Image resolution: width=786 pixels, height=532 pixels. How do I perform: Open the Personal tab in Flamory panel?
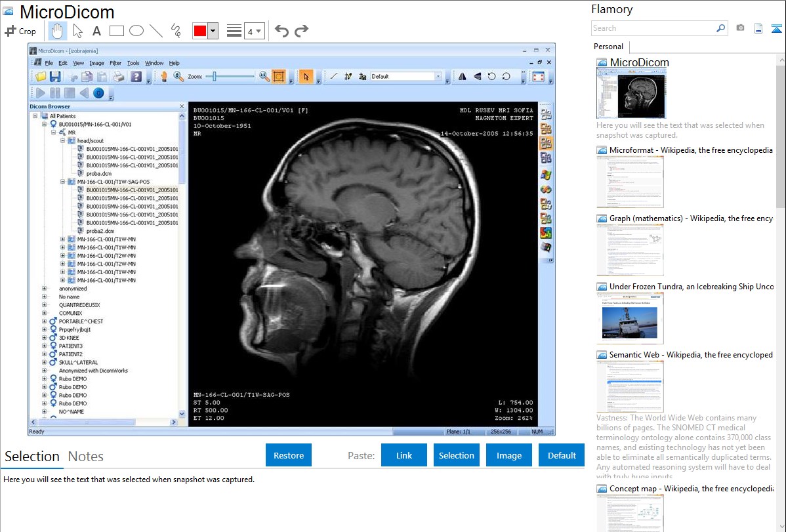(608, 47)
